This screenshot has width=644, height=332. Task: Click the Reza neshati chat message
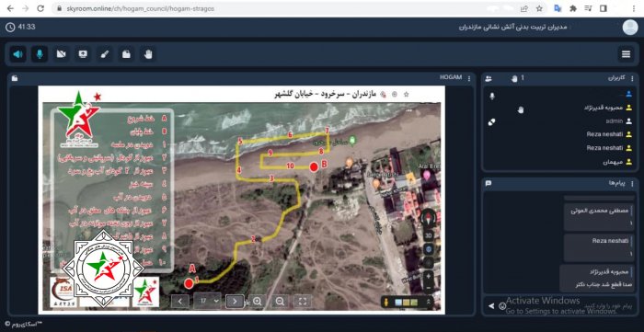click(599, 247)
